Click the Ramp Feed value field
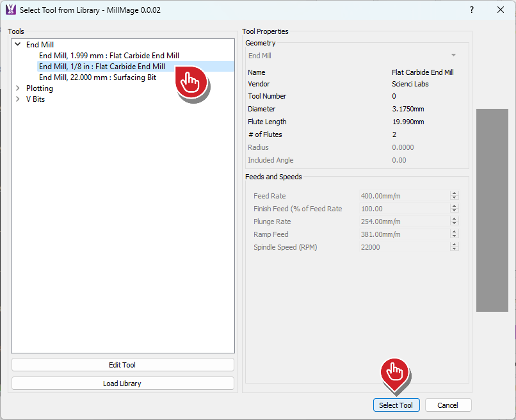516x420 pixels. (x=403, y=234)
